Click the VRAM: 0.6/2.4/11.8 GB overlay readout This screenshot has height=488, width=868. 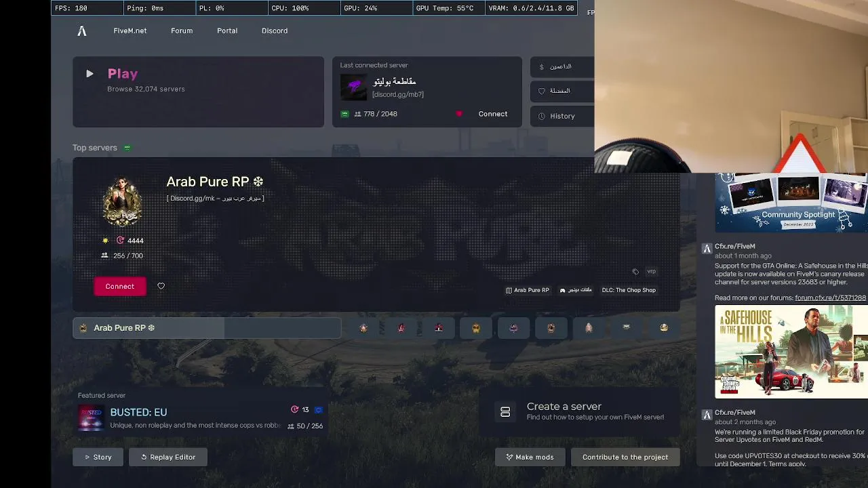click(x=531, y=8)
